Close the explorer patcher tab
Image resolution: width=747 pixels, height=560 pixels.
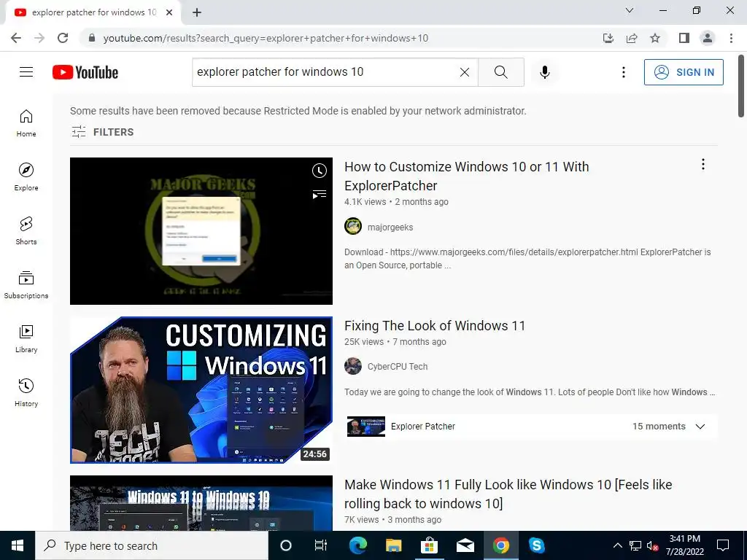[x=169, y=12]
